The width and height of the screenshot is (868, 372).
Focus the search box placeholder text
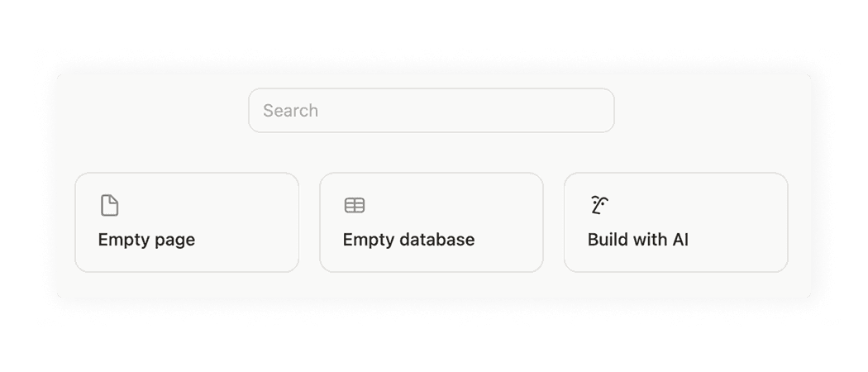(x=291, y=111)
